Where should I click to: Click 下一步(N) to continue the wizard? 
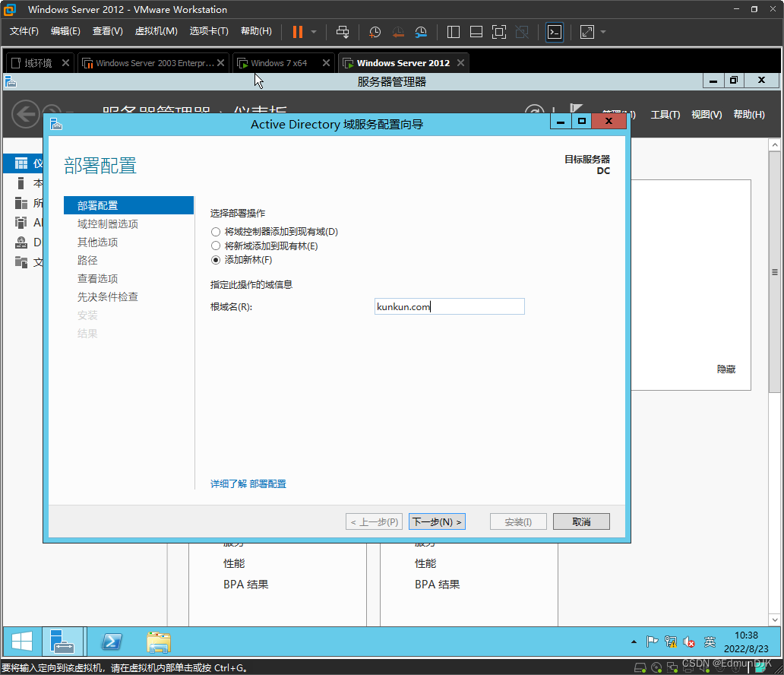coord(437,521)
